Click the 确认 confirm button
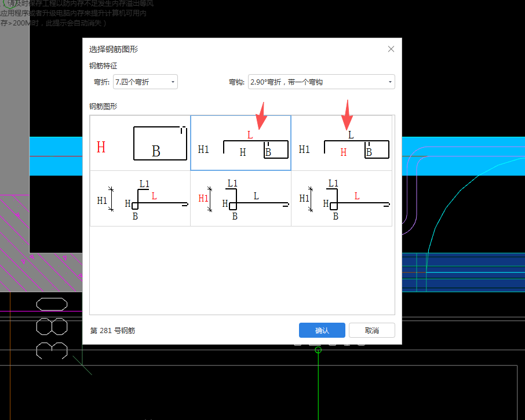 (322, 330)
